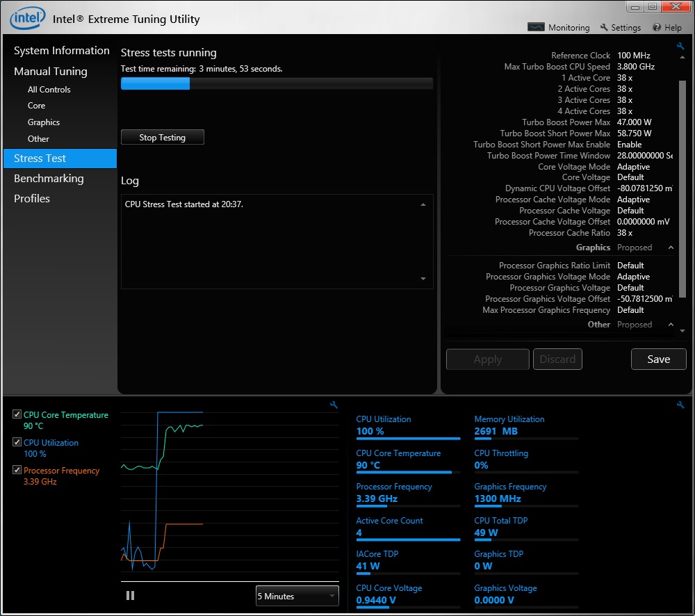695x616 pixels.
Task: Click the Intel logo icon
Action: click(x=28, y=18)
